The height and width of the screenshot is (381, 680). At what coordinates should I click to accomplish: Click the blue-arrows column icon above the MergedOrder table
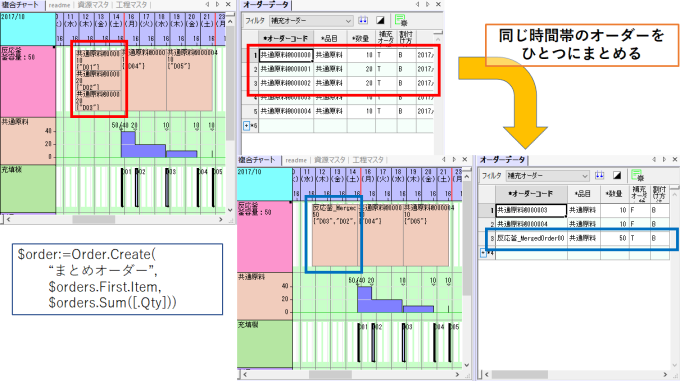(x=599, y=175)
